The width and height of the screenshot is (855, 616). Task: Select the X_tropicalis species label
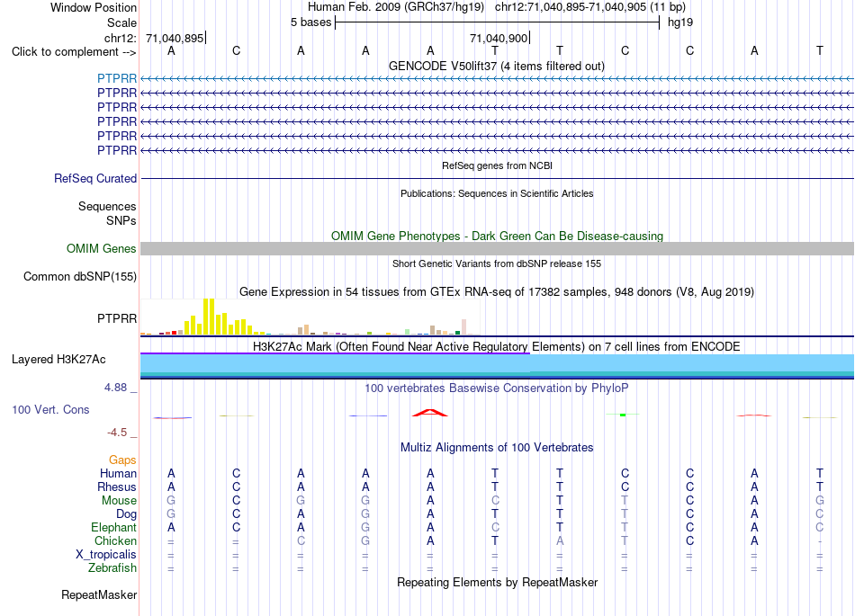[x=106, y=555]
